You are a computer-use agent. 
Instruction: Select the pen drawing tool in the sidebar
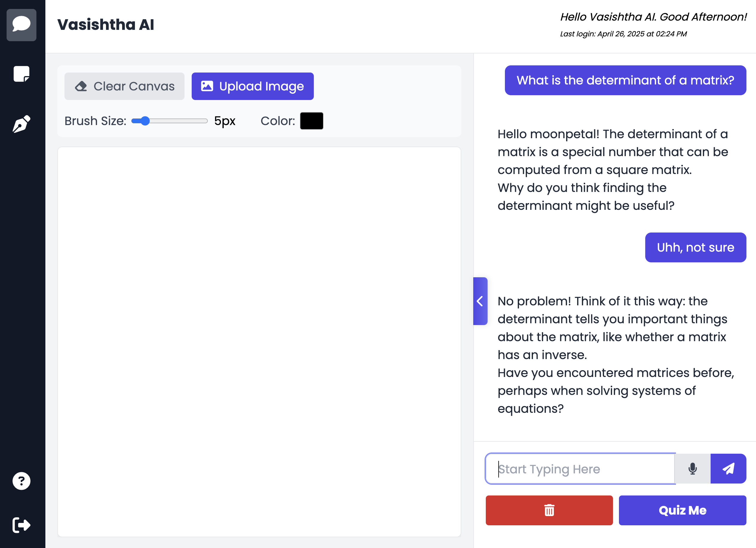21,124
